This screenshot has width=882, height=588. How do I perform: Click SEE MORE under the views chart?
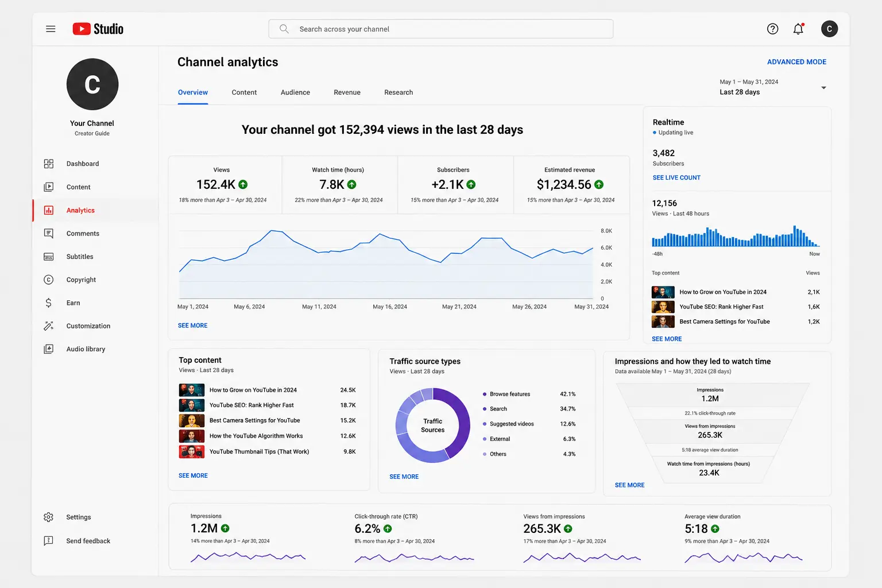coord(192,326)
